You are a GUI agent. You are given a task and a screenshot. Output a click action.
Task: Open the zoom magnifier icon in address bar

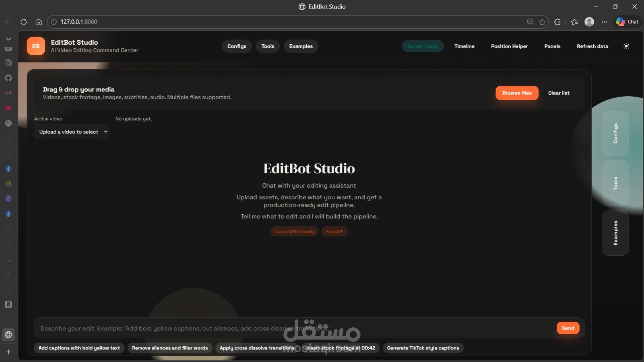530,22
